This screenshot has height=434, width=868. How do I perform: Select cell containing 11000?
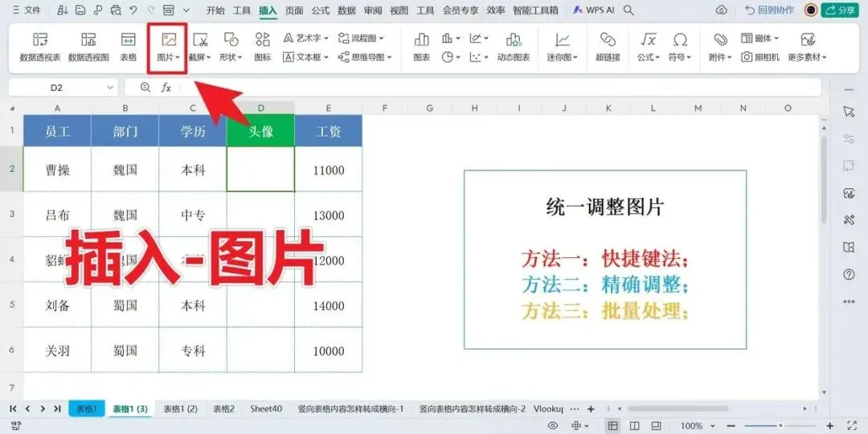(x=329, y=170)
